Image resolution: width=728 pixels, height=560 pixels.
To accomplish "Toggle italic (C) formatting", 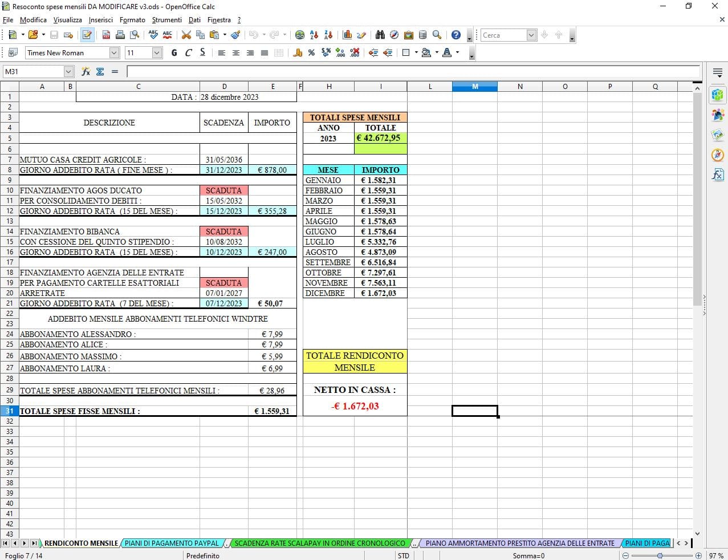I will tap(188, 52).
